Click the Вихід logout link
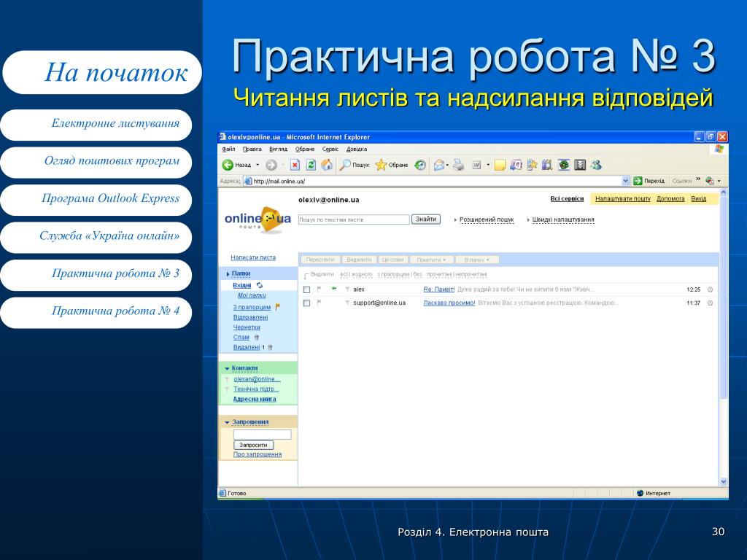 [x=698, y=198]
